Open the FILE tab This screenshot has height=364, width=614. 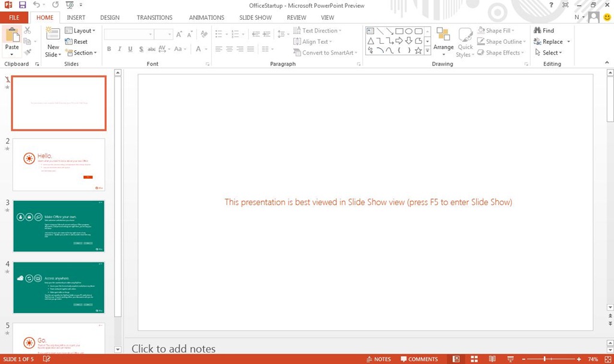14,17
